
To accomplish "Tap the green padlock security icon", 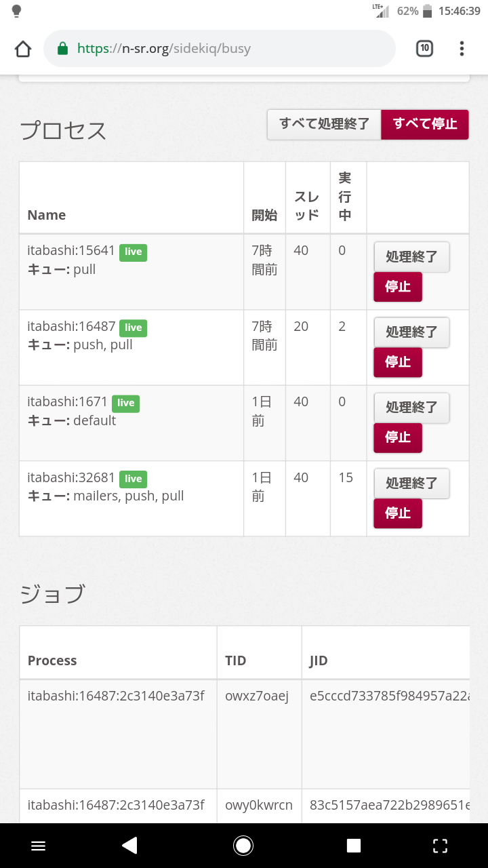I will point(63,48).
